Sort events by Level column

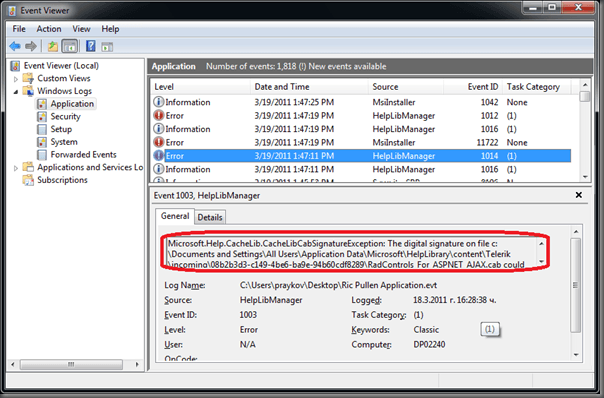(201, 87)
